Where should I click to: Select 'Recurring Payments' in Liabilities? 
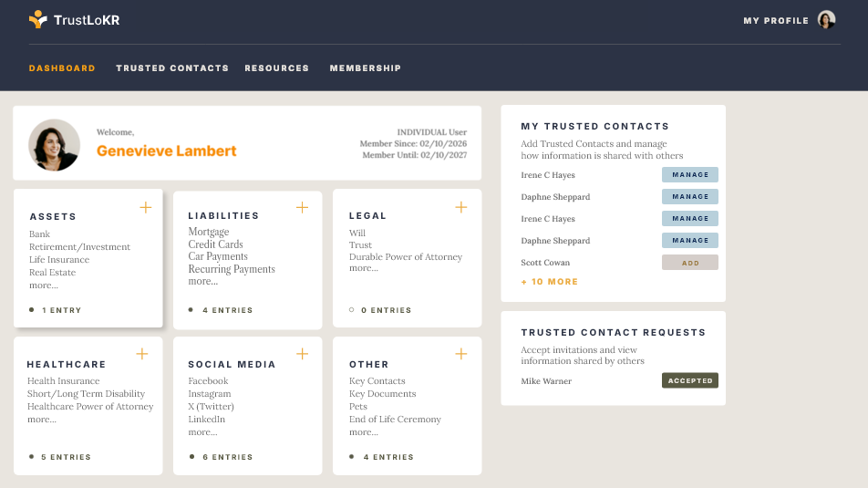pyautogui.click(x=232, y=269)
